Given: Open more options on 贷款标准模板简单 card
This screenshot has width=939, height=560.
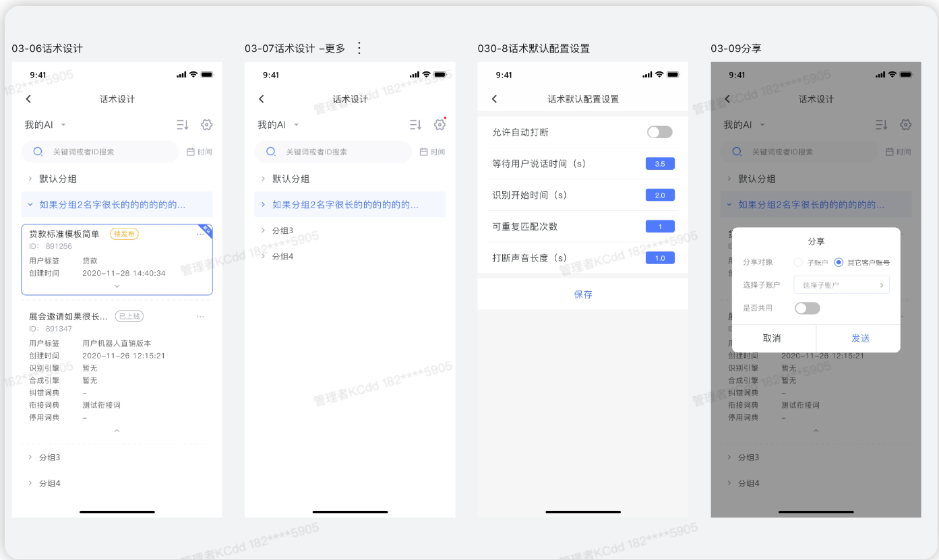Looking at the screenshot, I should 200,235.
